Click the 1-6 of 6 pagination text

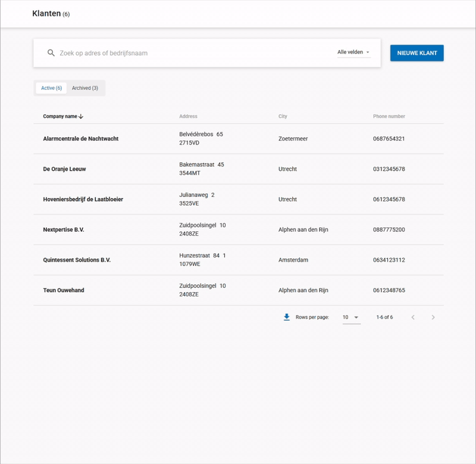[384, 317]
